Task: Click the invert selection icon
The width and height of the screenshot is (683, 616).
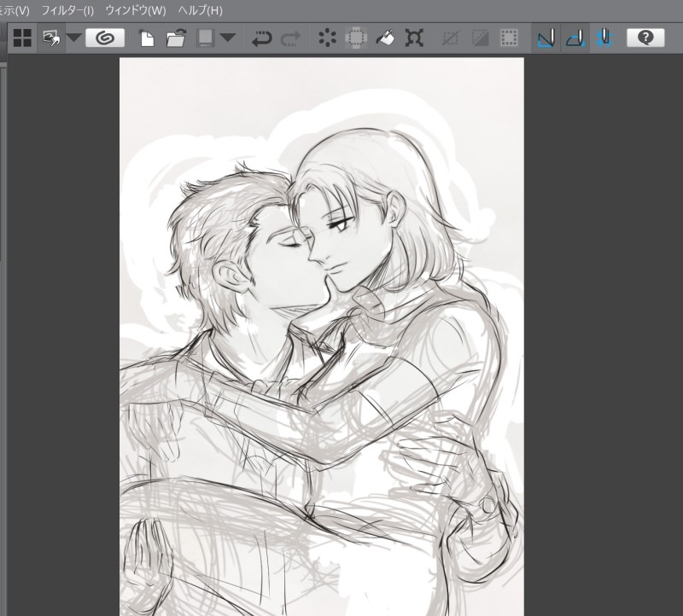Action: click(480, 38)
